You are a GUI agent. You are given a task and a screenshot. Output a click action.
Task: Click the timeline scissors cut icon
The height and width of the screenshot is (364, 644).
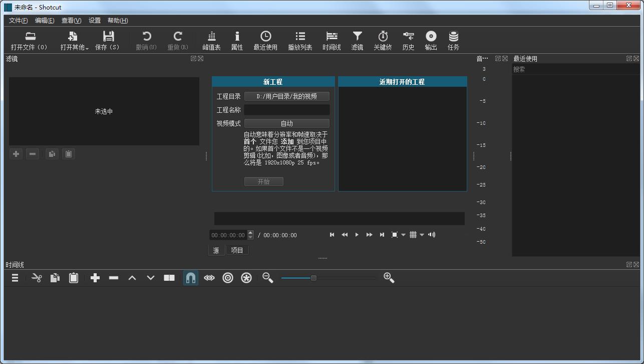(x=37, y=278)
